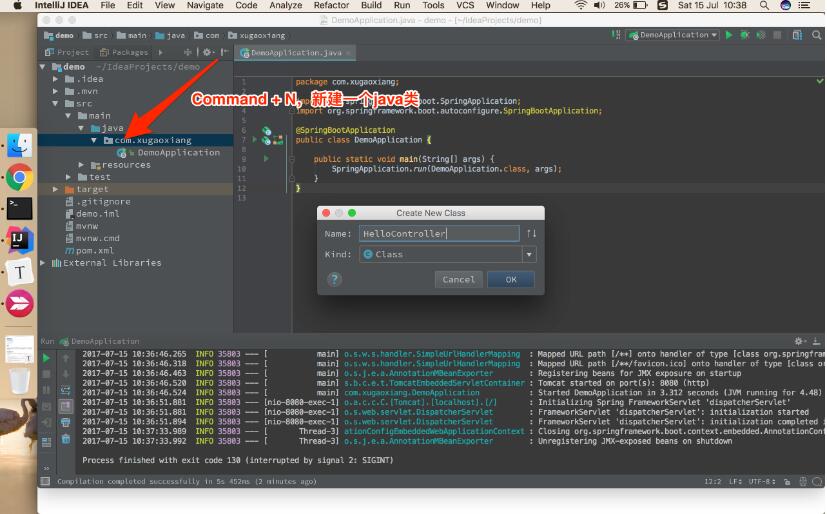Open the Project Structure icon in toolbar
827x514 pixels.
click(x=797, y=35)
